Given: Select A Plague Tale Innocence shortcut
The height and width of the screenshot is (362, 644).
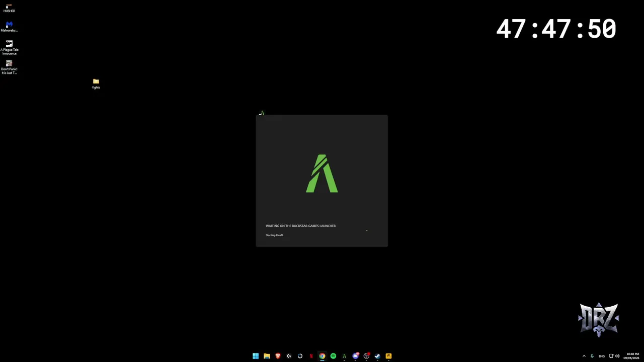Looking at the screenshot, I should pyautogui.click(x=9, y=48).
